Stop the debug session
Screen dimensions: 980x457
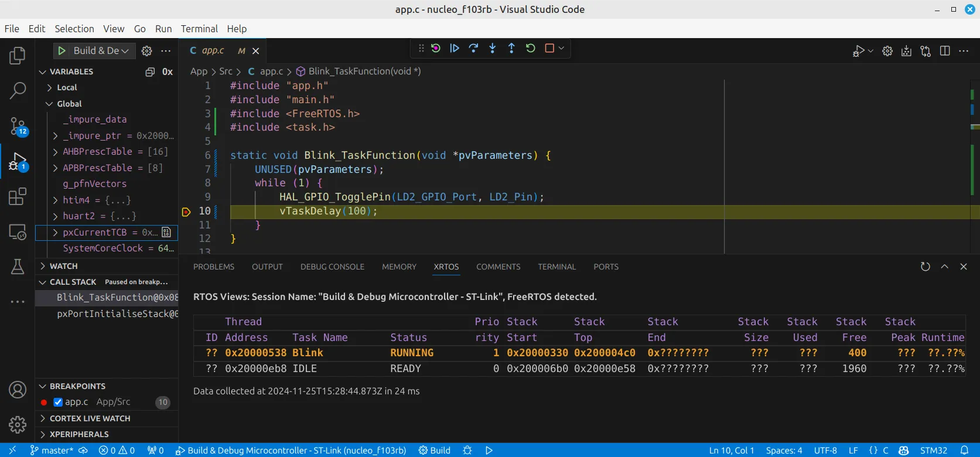tap(549, 48)
